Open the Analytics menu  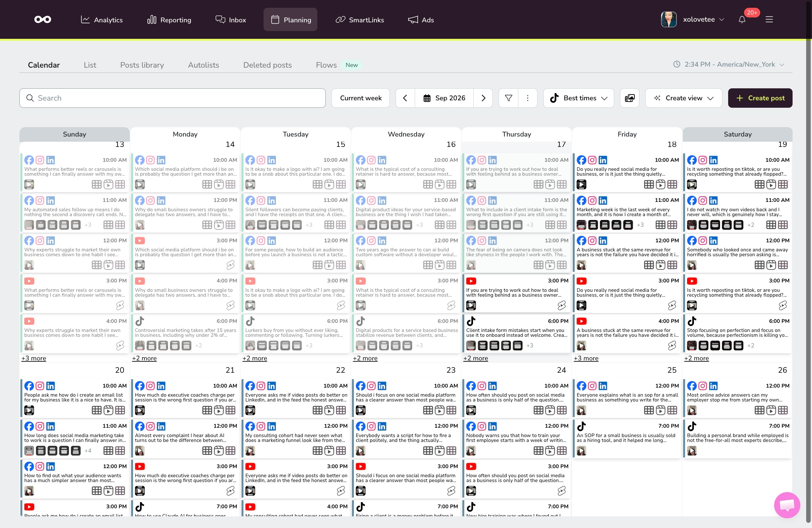[x=101, y=19]
